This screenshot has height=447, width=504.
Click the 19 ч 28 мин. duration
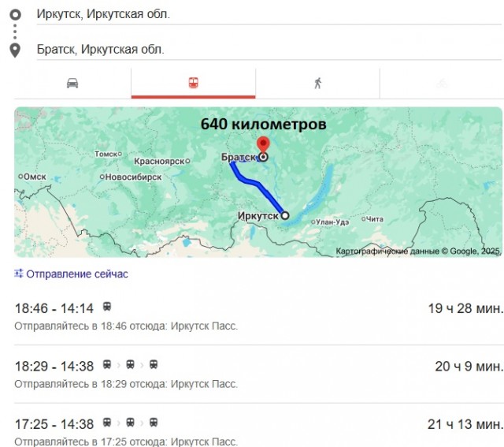(x=465, y=308)
